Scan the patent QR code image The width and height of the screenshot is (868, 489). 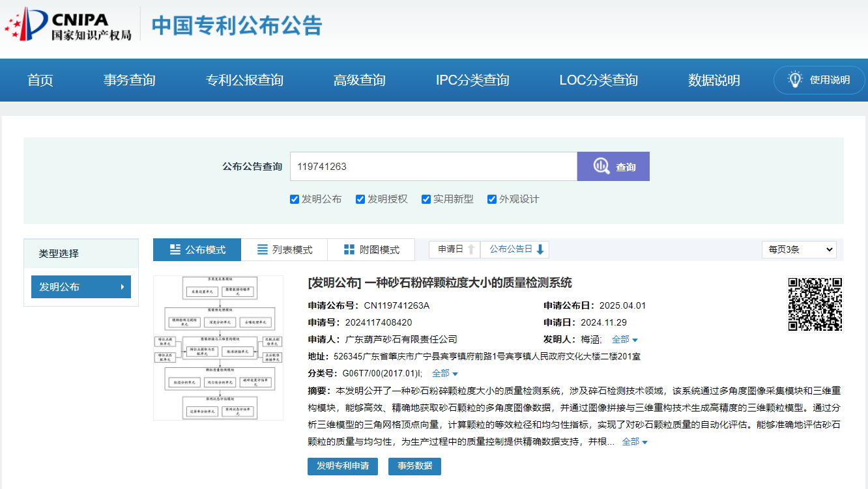[815, 305]
